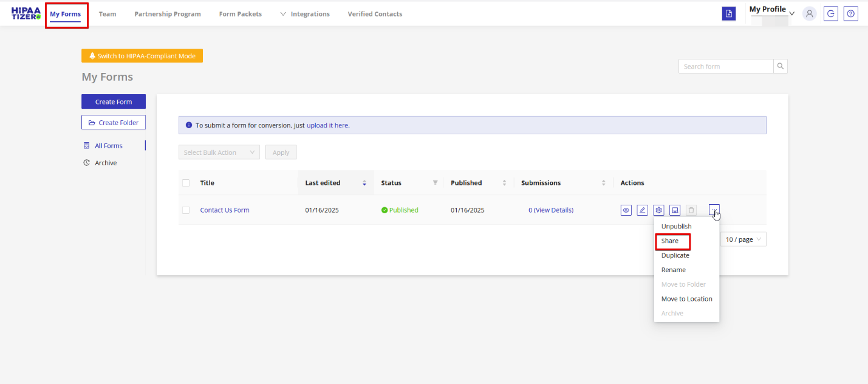The image size is (868, 384).
Task: Click the eye preview icon for Contact Us Form
Action: tap(626, 210)
